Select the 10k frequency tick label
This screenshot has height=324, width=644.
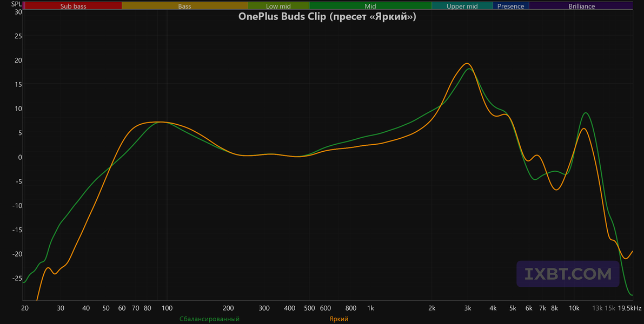click(574, 308)
